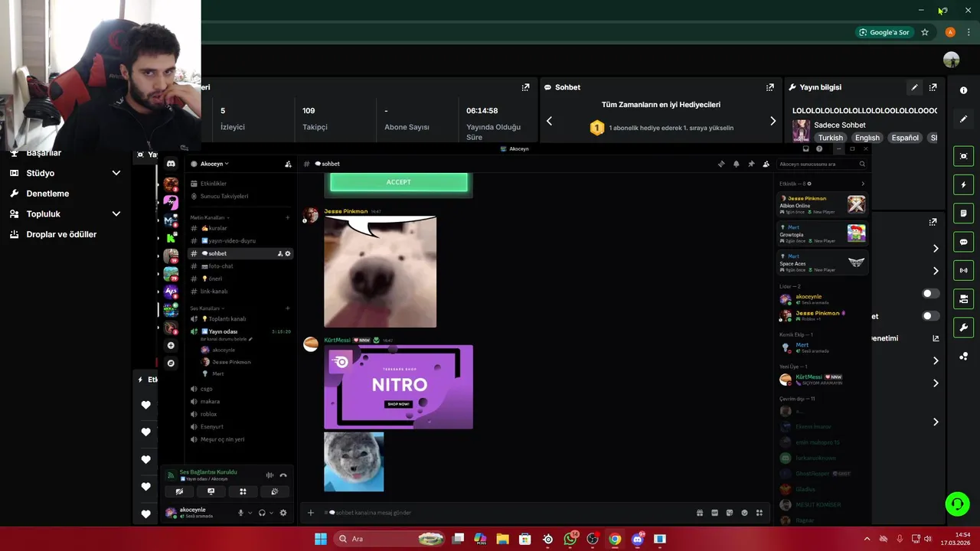Open the NITRO shop image
This screenshot has width=980, height=551.
(398, 387)
